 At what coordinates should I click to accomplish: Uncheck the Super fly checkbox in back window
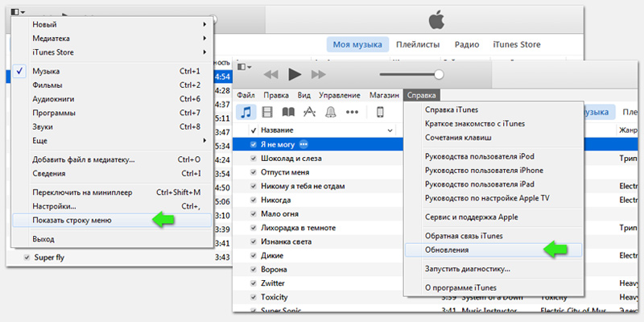click(x=27, y=258)
